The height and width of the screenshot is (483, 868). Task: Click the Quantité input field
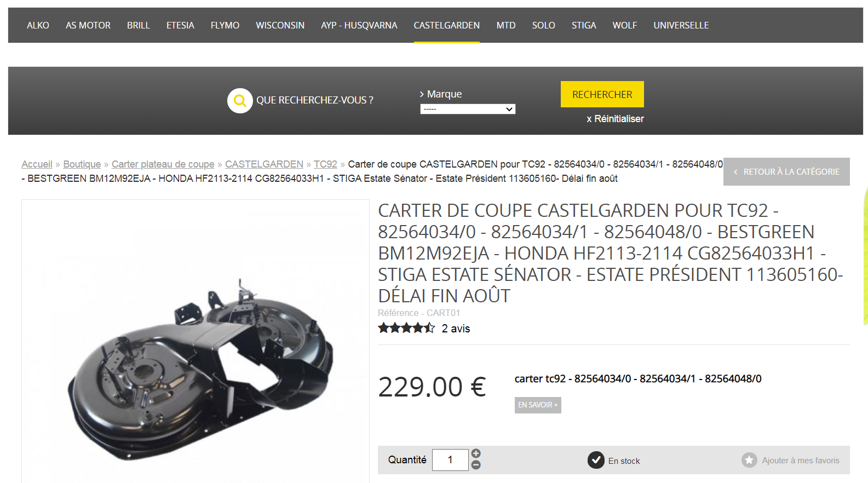450,460
